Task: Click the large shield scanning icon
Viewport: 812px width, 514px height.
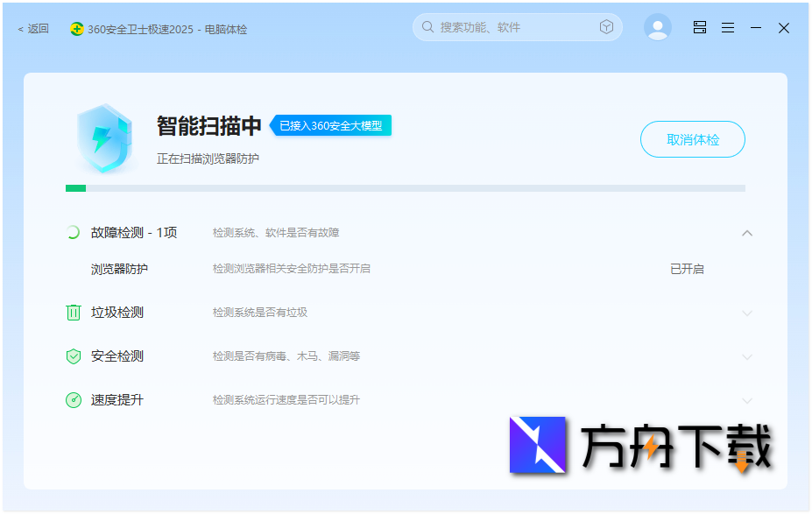Action: 105,139
